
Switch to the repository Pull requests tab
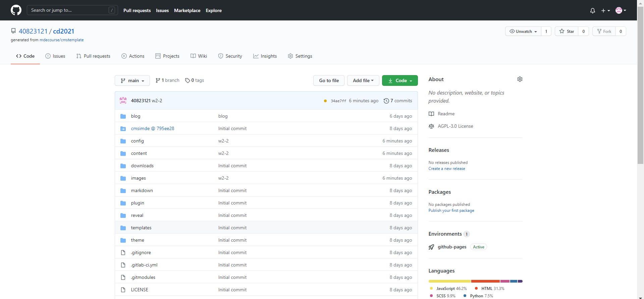coord(93,56)
